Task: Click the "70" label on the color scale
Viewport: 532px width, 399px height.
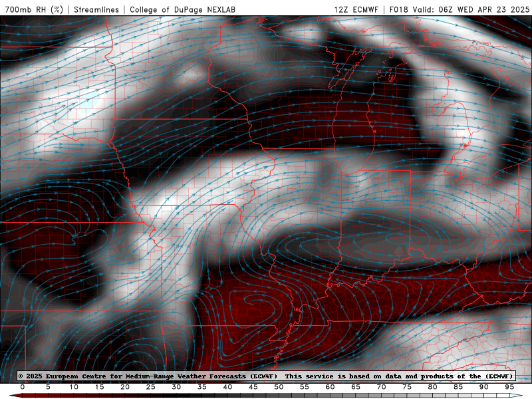Action: pos(381,387)
